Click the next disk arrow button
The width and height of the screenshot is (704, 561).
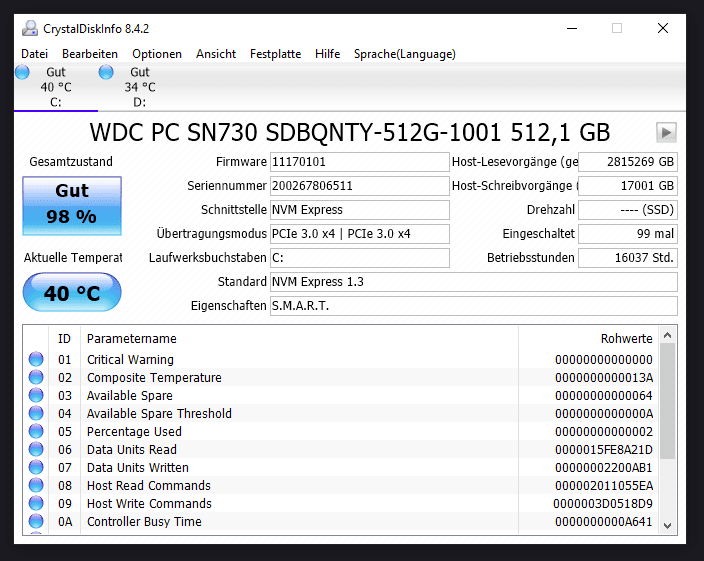(x=666, y=132)
